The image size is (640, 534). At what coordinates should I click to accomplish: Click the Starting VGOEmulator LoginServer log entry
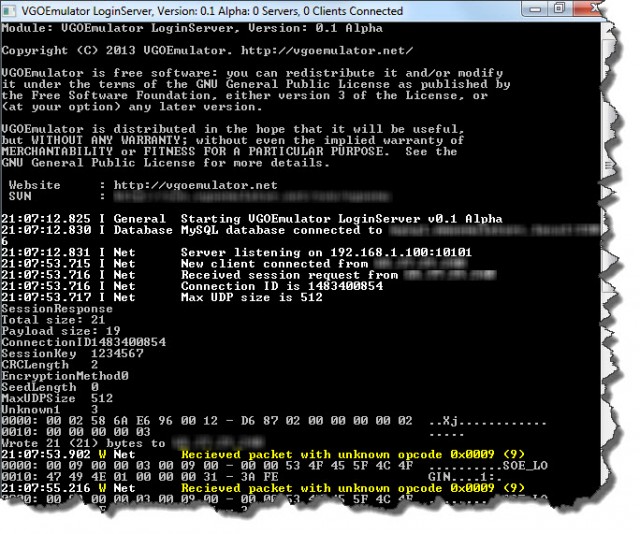[340, 218]
